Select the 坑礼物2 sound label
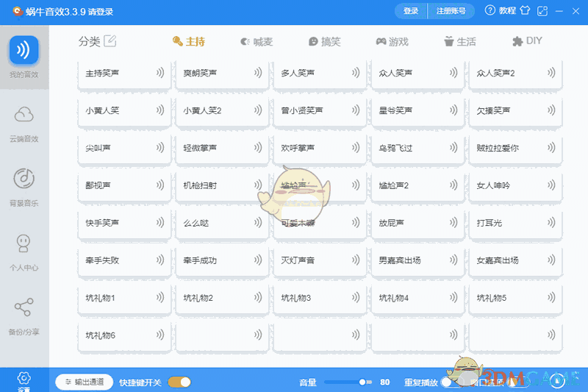Screen dimensions: 588x392 click(198, 298)
